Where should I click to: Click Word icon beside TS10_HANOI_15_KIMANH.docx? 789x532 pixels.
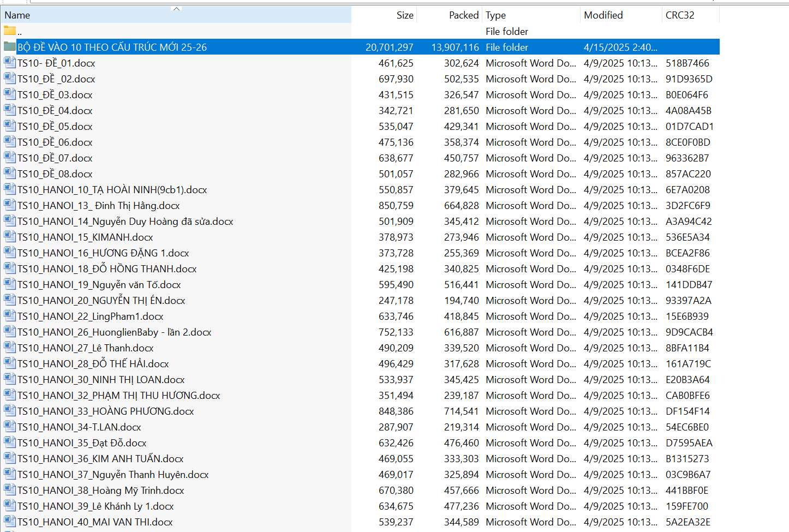[9, 237]
